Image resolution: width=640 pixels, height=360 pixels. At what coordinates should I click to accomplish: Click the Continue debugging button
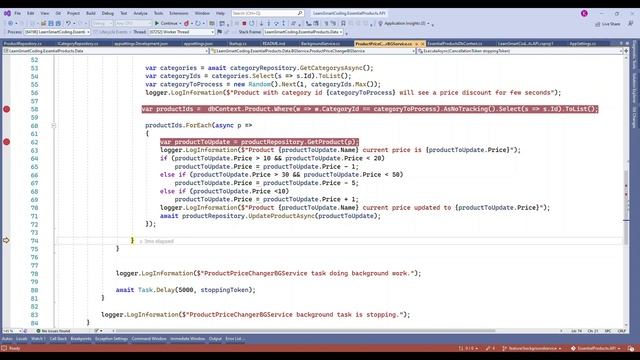[x=166, y=23]
